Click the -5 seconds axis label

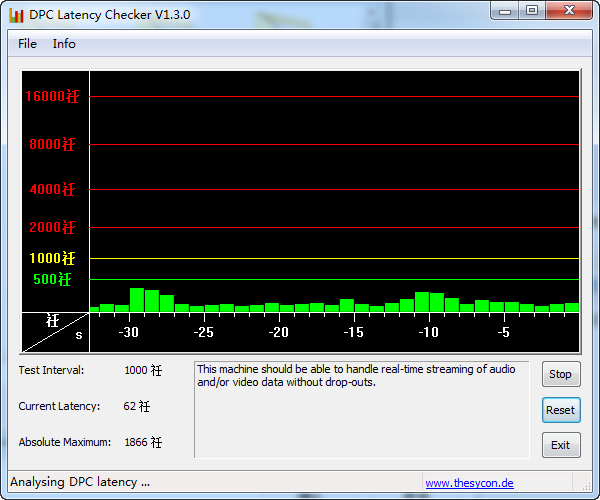click(x=504, y=332)
